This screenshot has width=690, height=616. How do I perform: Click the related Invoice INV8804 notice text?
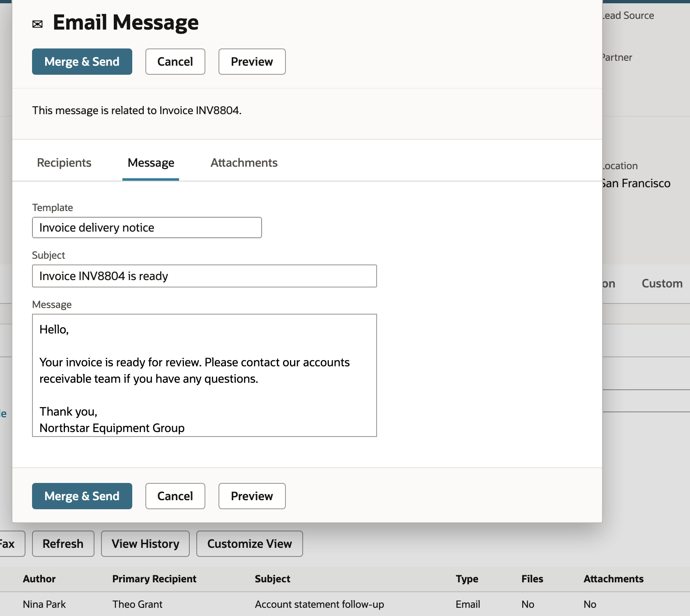point(137,110)
